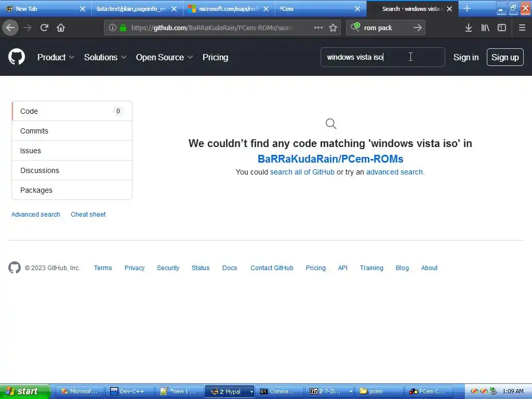Open Contact GitHub footer link
This screenshot has width=532, height=399.
pyautogui.click(x=272, y=268)
